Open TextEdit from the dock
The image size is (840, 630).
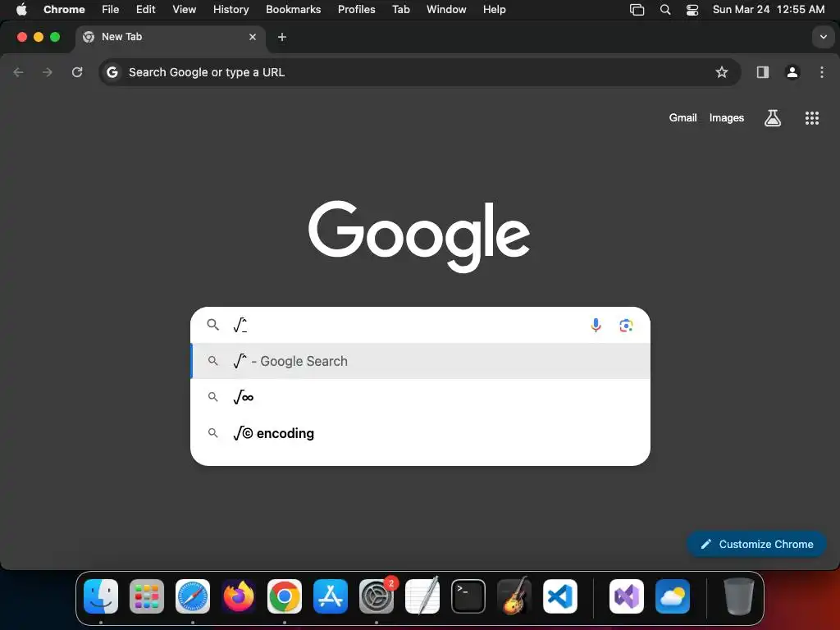(x=422, y=596)
